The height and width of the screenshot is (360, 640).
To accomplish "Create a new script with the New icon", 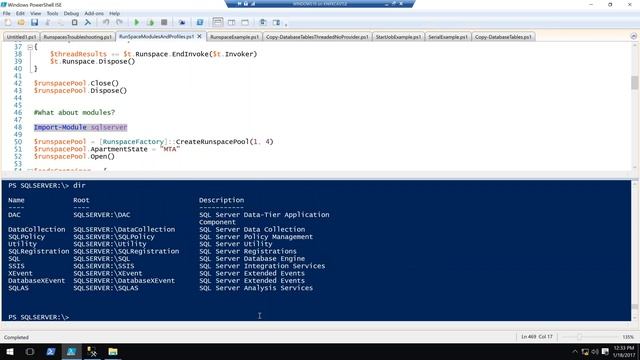I will click(8, 22).
